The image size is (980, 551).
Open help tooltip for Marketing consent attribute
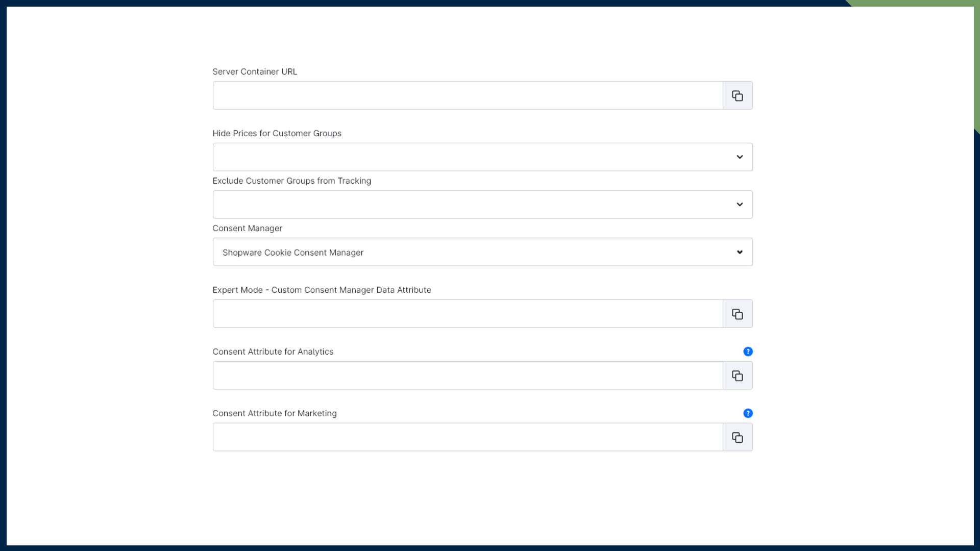pos(748,413)
